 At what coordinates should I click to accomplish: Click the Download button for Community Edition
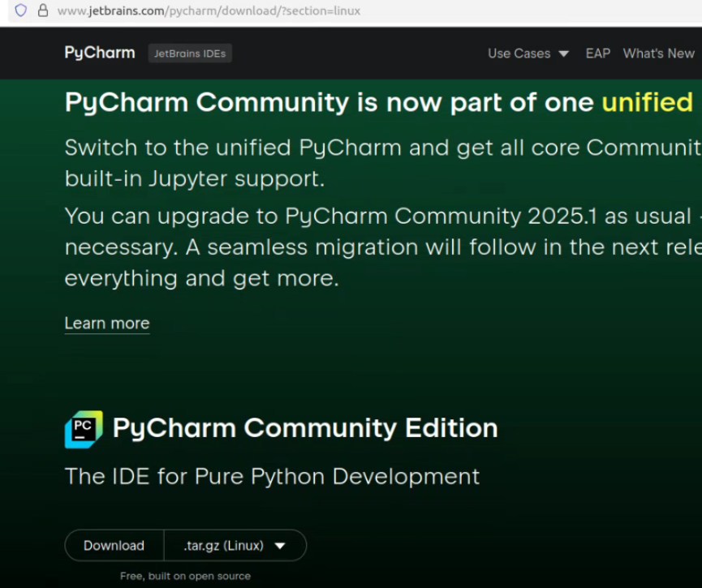[x=114, y=546]
